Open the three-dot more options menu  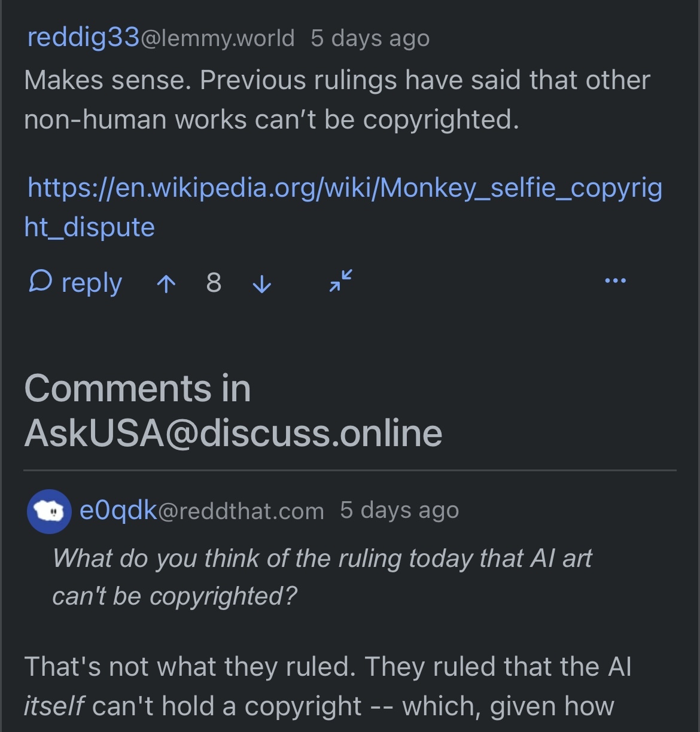[615, 280]
